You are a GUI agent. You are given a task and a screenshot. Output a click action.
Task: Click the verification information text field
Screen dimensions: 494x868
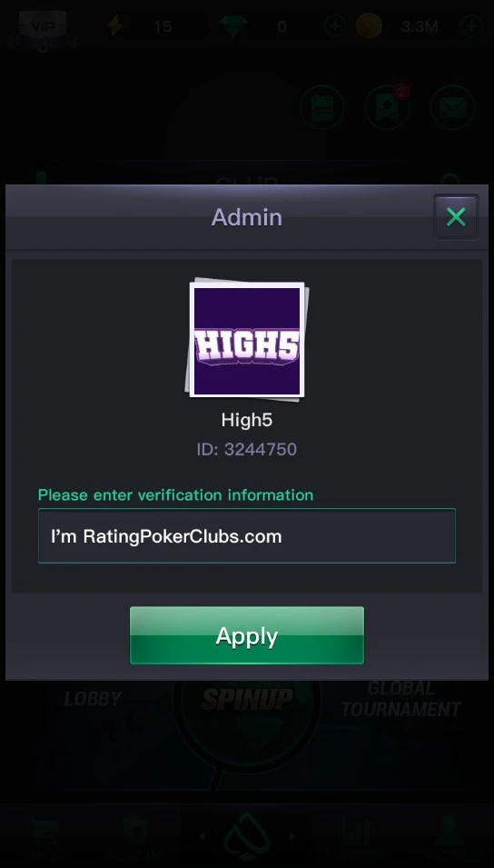[247, 536]
